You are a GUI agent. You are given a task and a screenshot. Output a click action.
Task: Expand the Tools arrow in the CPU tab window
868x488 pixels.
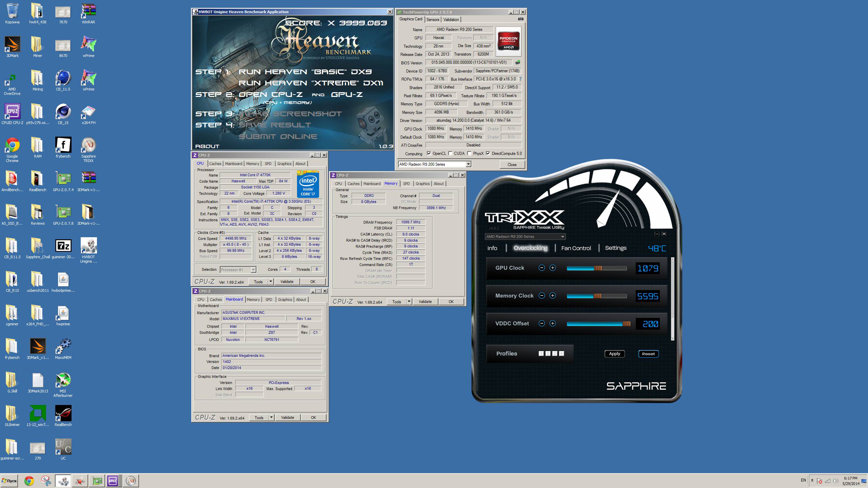[x=271, y=282]
